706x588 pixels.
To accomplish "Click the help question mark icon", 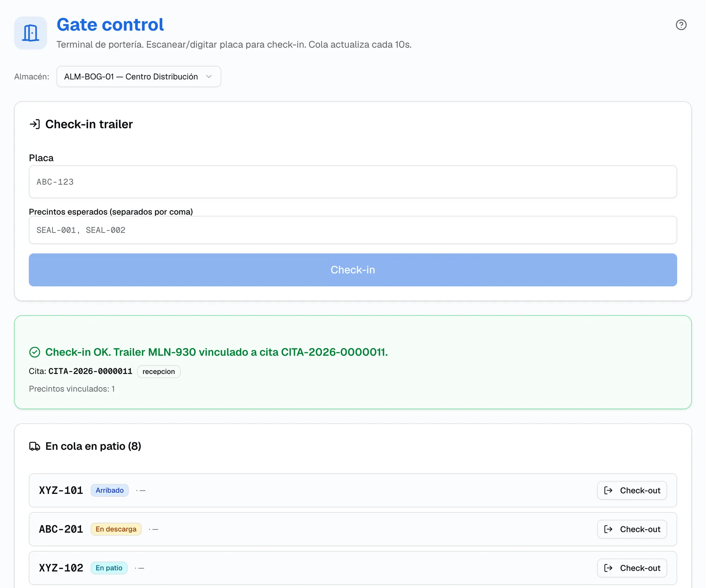I will 681,25.
